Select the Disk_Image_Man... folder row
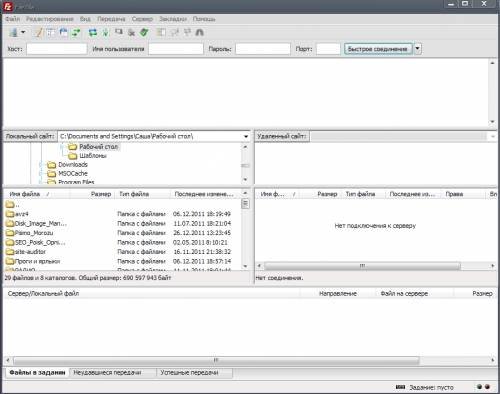500x394 pixels. [x=122, y=223]
